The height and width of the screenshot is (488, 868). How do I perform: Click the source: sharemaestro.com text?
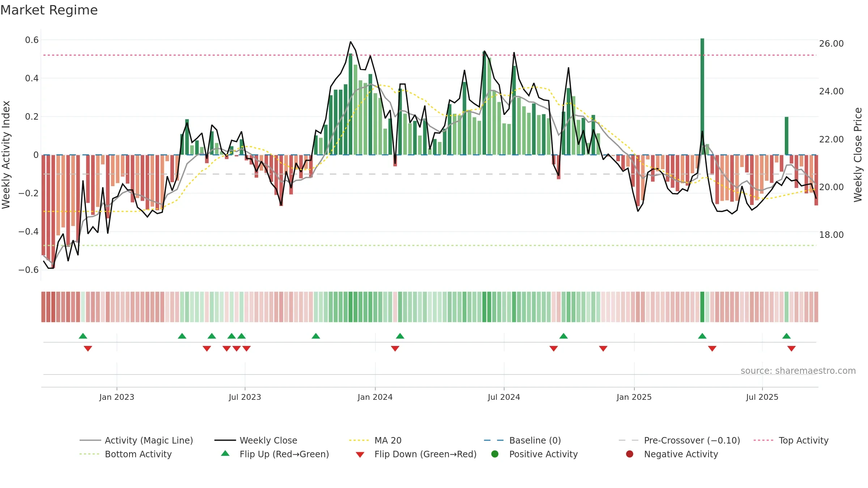click(x=798, y=371)
